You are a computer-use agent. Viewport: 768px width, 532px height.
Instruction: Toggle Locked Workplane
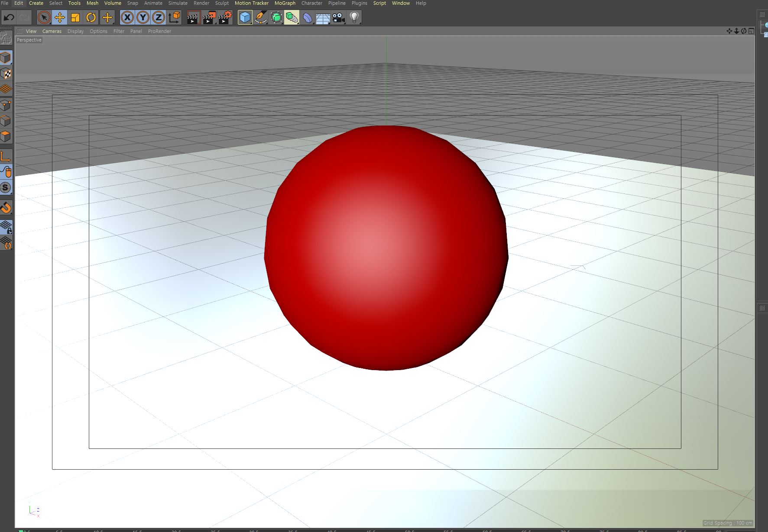(x=6, y=227)
